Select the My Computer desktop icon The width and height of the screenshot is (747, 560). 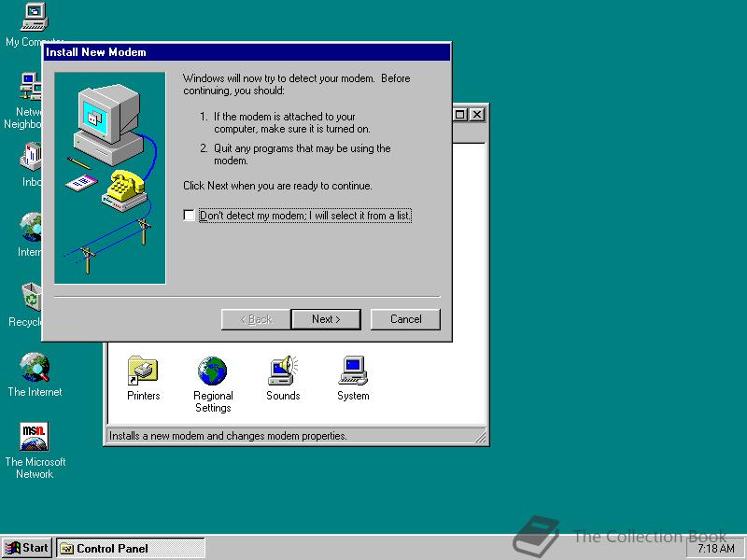pos(35,17)
